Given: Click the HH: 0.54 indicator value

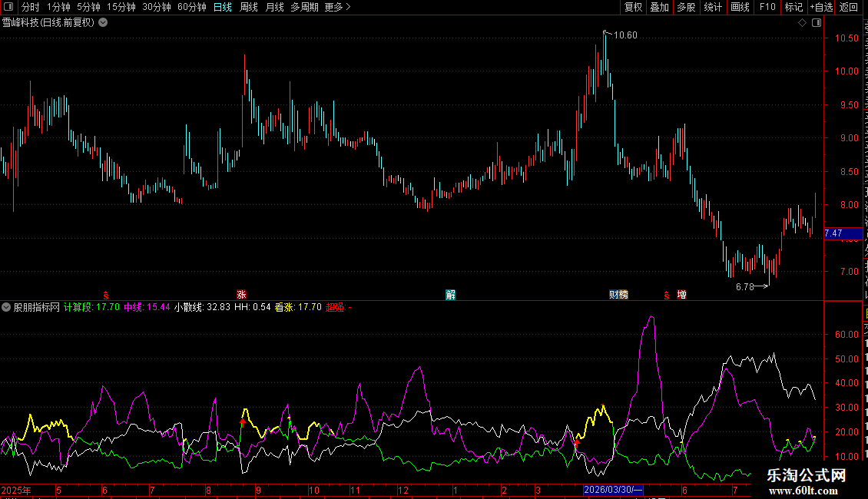Looking at the screenshot, I should coord(253,307).
